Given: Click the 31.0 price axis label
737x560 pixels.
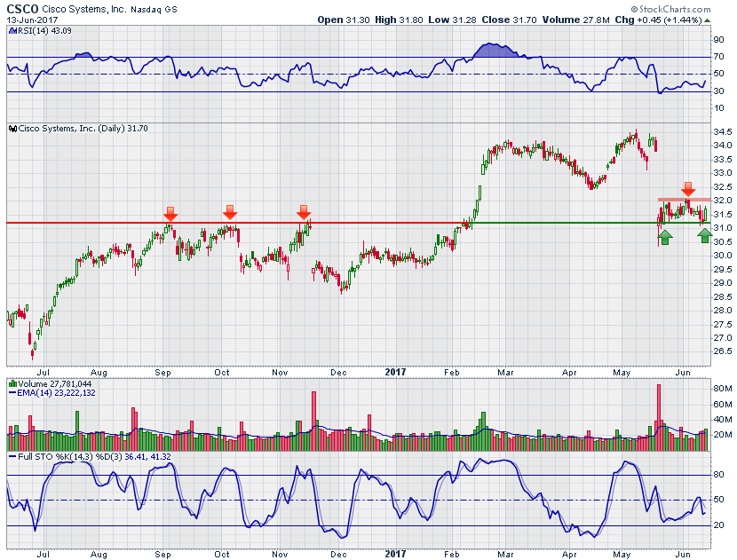Looking at the screenshot, I should pyautogui.click(x=723, y=228).
